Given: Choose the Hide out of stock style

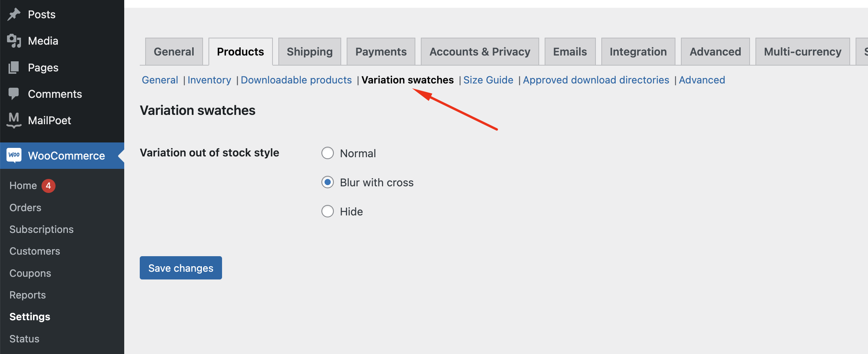Looking at the screenshot, I should click(327, 212).
